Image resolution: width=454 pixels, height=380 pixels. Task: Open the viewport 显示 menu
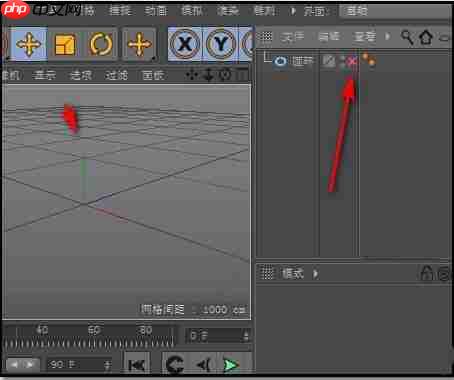pyautogui.click(x=44, y=75)
